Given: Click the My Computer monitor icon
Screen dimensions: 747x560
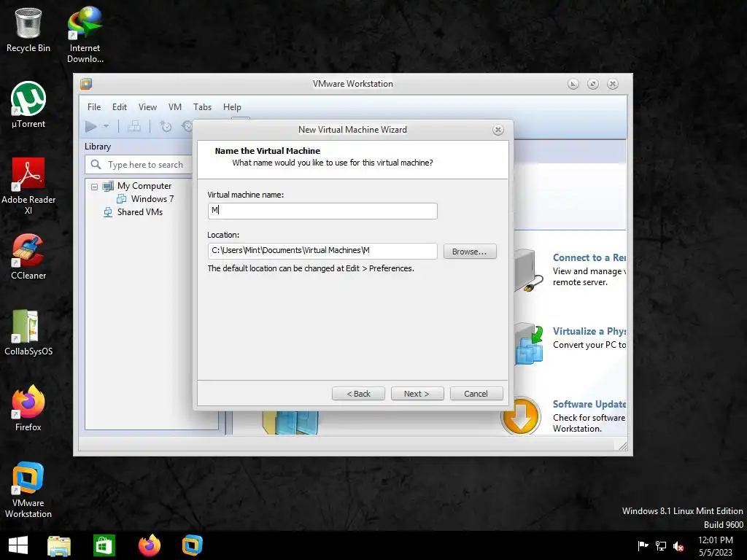Looking at the screenshot, I should click(108, 186).
